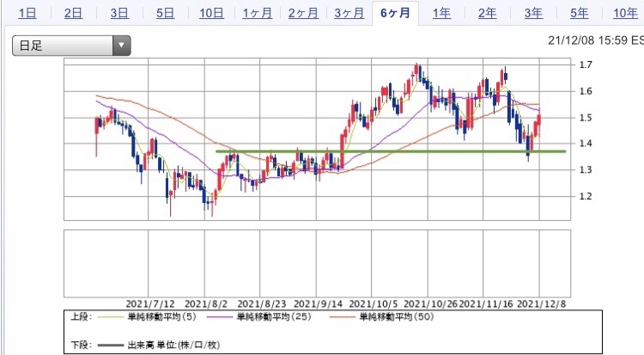Select the 10日 period tab
The width and height of the screenshot is (644, 355).
coord(212,13)
